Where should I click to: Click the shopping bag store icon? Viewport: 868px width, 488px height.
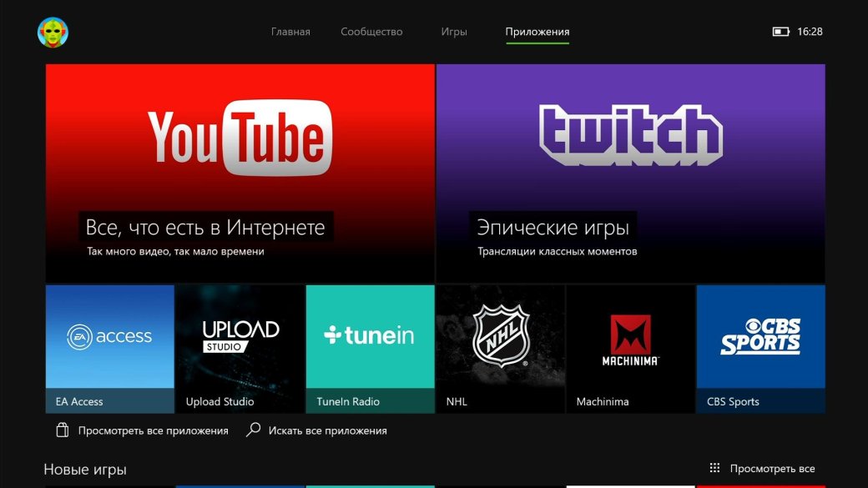[x=63, y=430]
